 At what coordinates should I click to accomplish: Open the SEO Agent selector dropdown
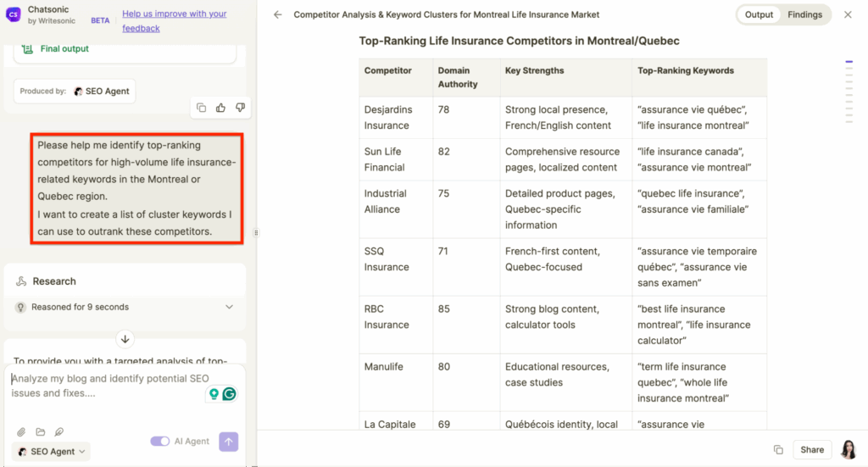51,452
